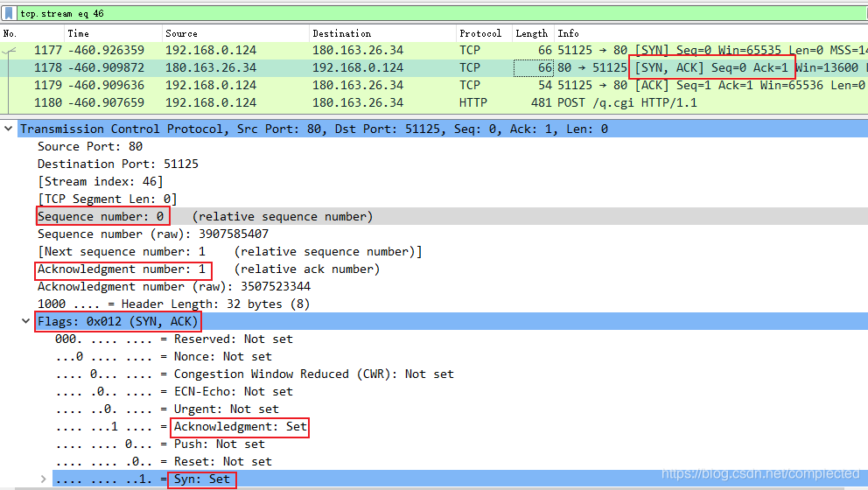Select packet number 1179
This screenshot has width=868, height=490.
click(x=434, y=85)
